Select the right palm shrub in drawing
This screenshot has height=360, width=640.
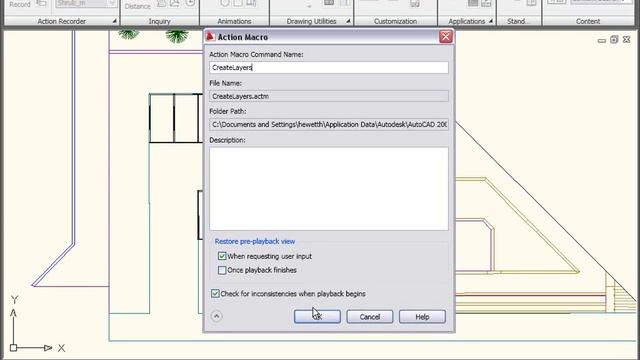click(x=177, y=36)
